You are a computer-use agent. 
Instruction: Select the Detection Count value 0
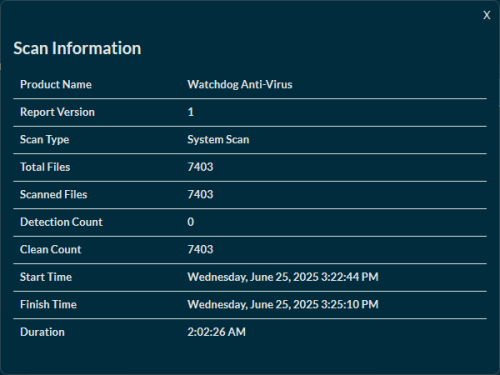click(x=191, y=222)
